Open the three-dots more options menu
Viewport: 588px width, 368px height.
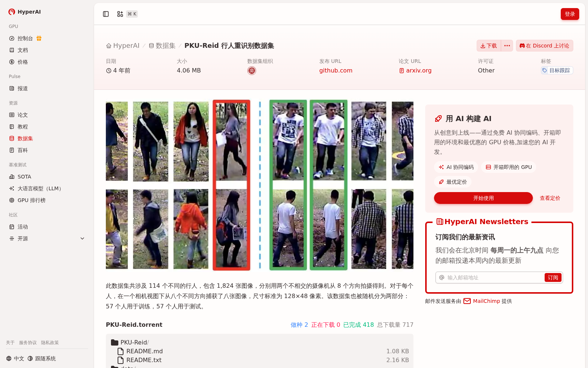tap(507, 46)
